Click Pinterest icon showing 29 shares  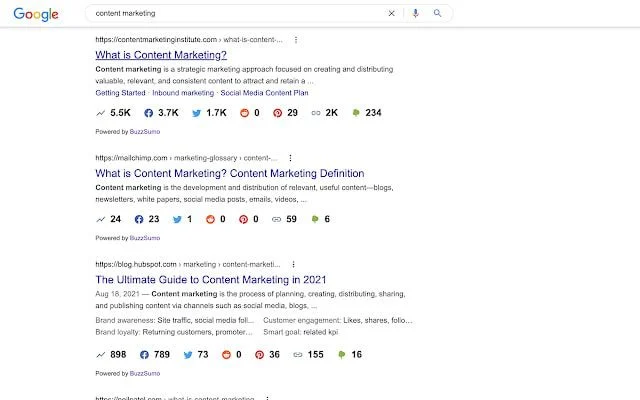(278, 113)
